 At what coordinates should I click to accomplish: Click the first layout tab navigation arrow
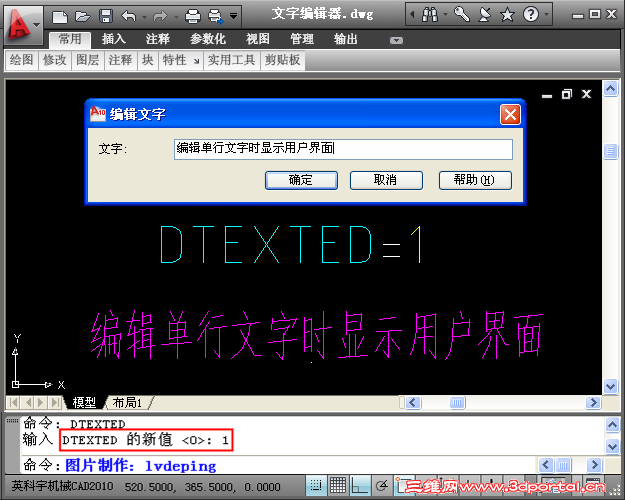[13, 402]
